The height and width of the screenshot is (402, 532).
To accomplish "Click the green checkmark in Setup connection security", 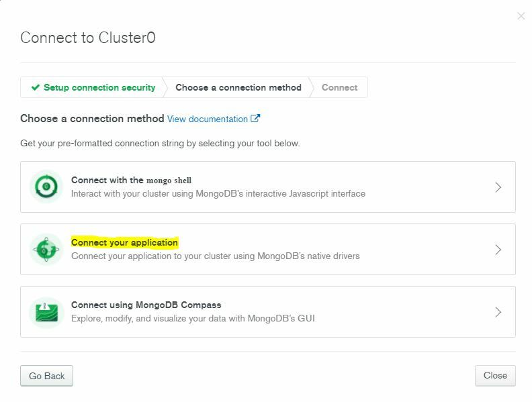I will pyautogui.click(x=36, y=87).
